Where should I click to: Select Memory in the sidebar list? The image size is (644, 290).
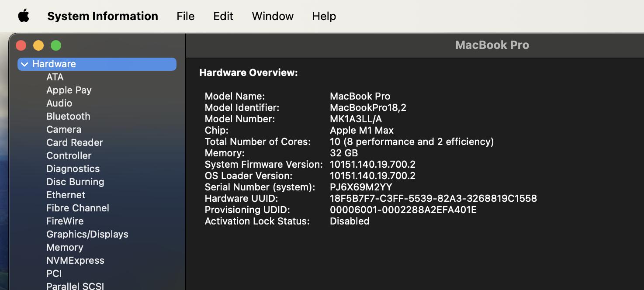click(x=65, y=247)
